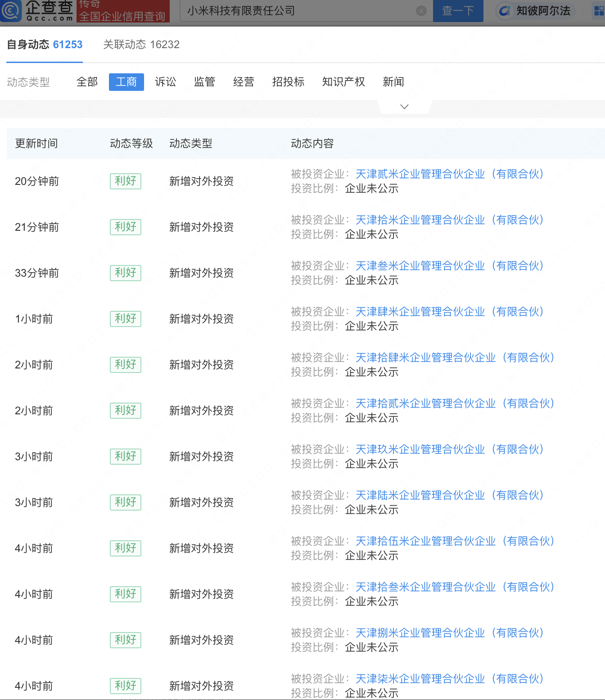Open the grid apps icon at the top right
The image size is (605, 700).
pyautogui.click(x=599, y=11)
